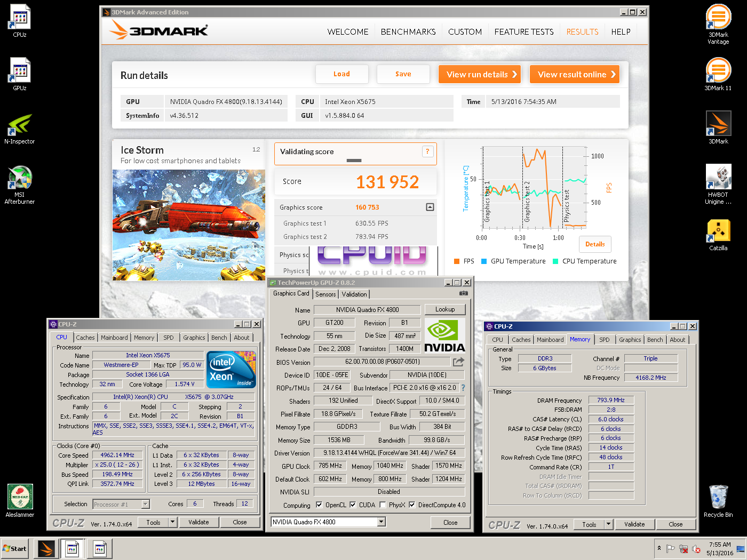Switch to Validation tab in GPU-Z

point(354,294)
